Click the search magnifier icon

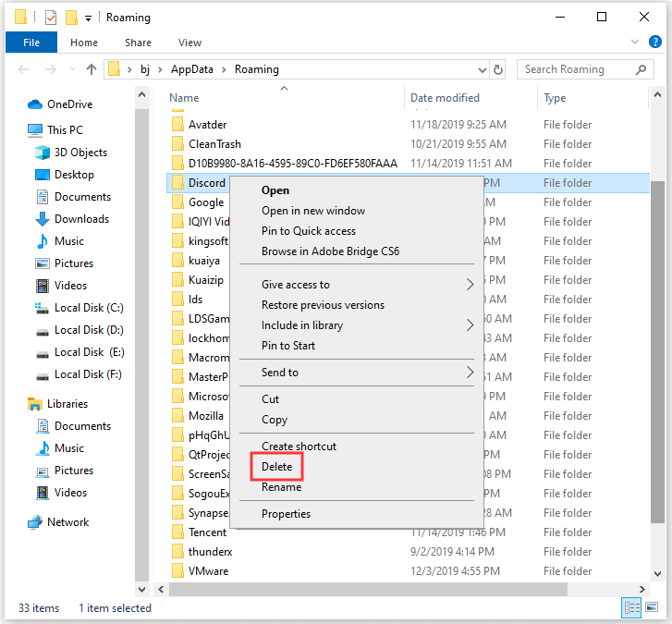[641, 69]
